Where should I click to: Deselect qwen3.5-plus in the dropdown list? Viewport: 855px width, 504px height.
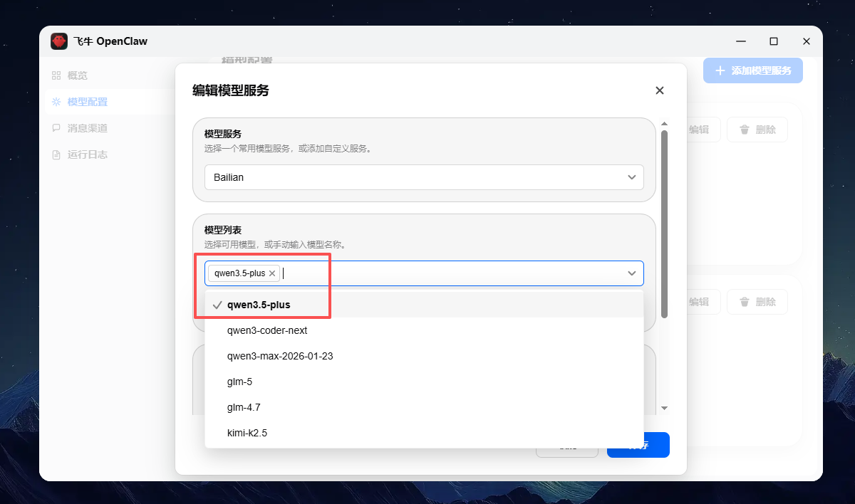[424, 305]
